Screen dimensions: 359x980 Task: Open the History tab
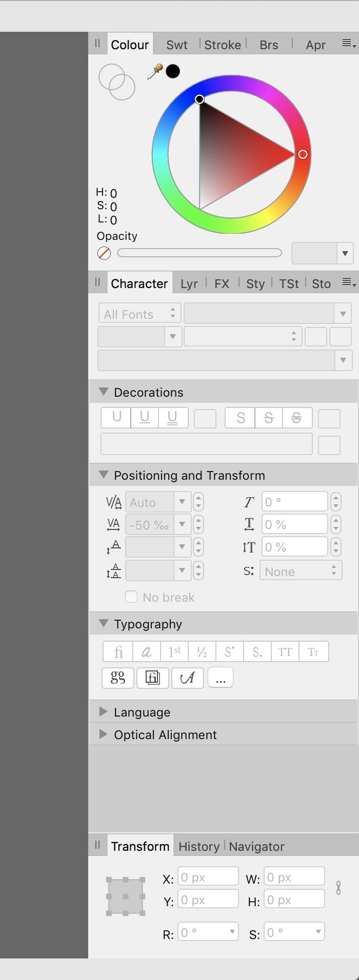tap(199, 846)
